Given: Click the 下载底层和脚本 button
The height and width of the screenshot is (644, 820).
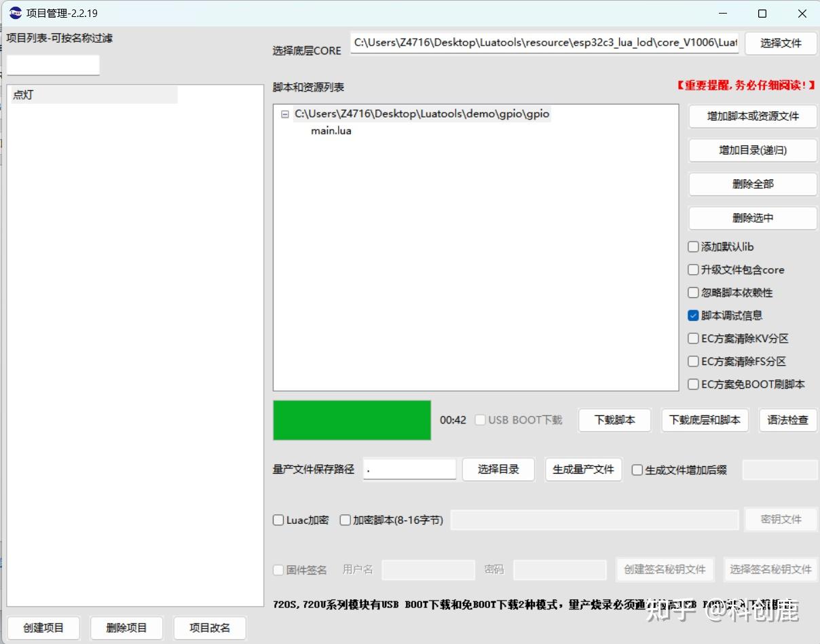Looking at the screenshot, I should 705,420.
